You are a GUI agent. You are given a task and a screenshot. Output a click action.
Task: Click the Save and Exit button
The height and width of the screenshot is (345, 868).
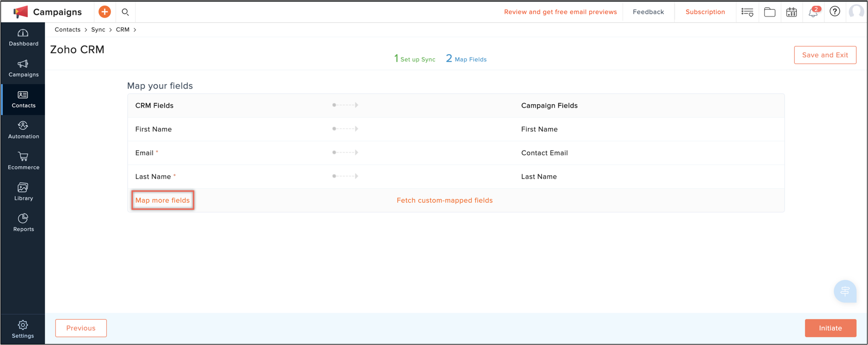pyautogui.click(x=825, y=55)
